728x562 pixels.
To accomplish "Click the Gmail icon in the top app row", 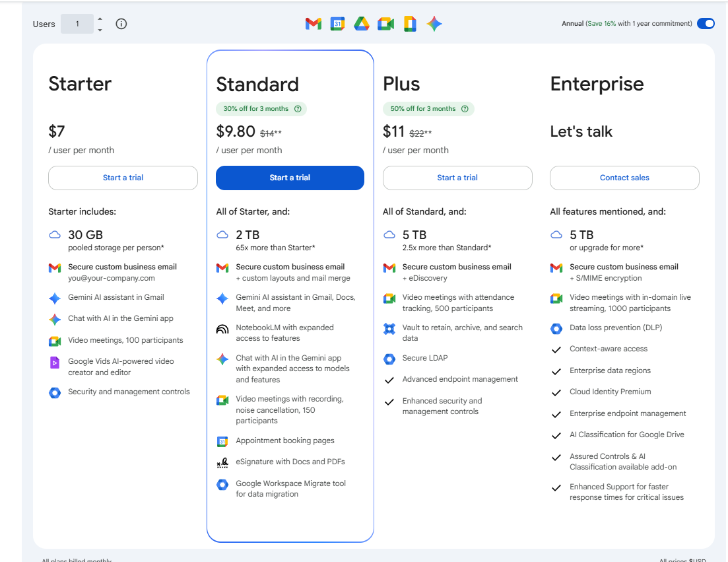I will pos(314,24).
